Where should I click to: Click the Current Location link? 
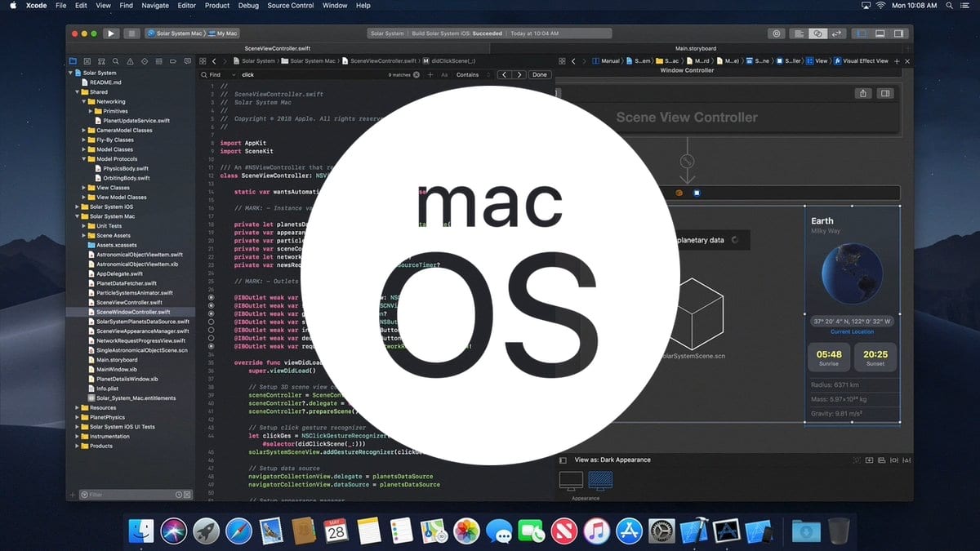852,332
